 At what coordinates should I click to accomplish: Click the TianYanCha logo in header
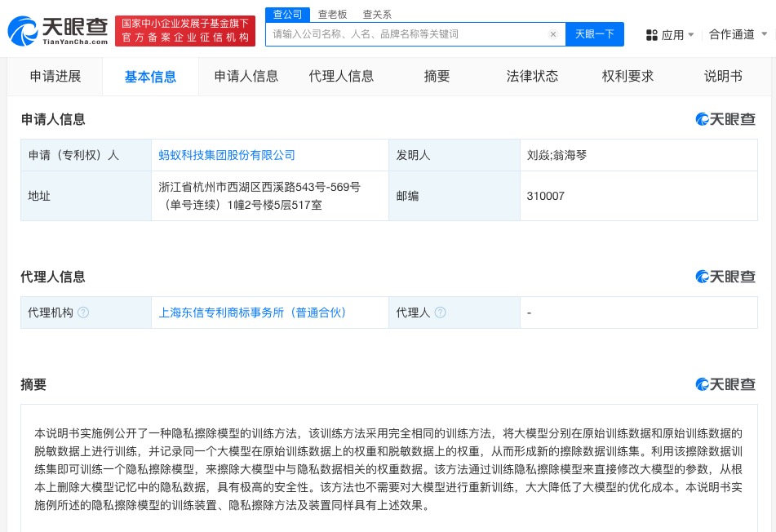57,31
